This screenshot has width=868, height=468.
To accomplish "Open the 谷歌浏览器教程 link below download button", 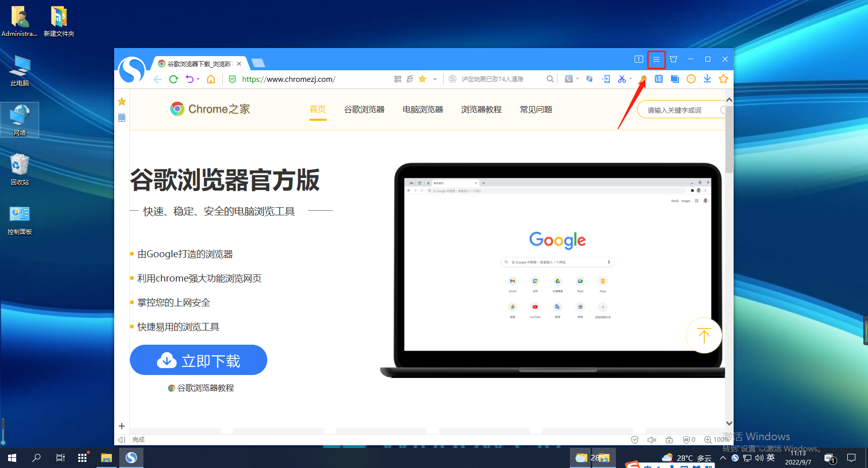I will tap(201, 388).
